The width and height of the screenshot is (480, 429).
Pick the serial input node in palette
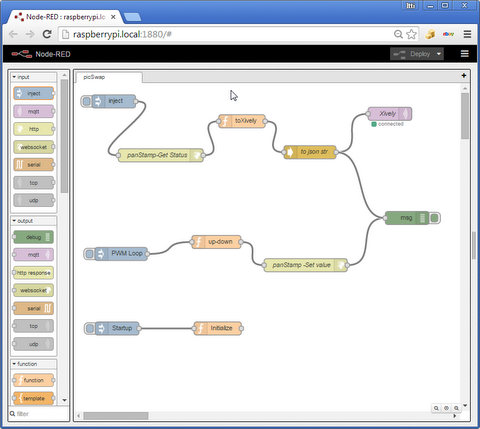[x=34, y=165]
